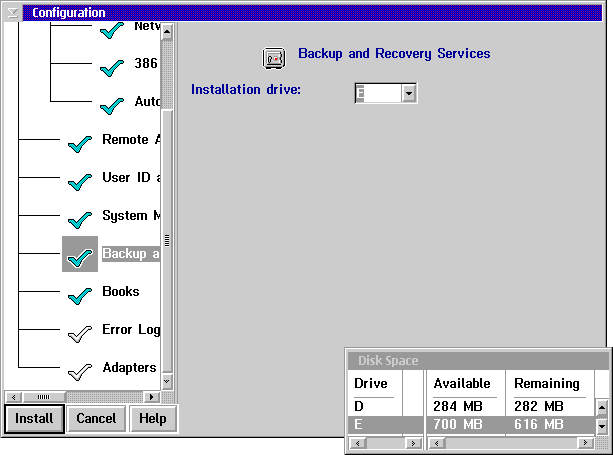The image size is (613, 455).
Task: Select the 386 tree item
Action: (x=146, y=63)
